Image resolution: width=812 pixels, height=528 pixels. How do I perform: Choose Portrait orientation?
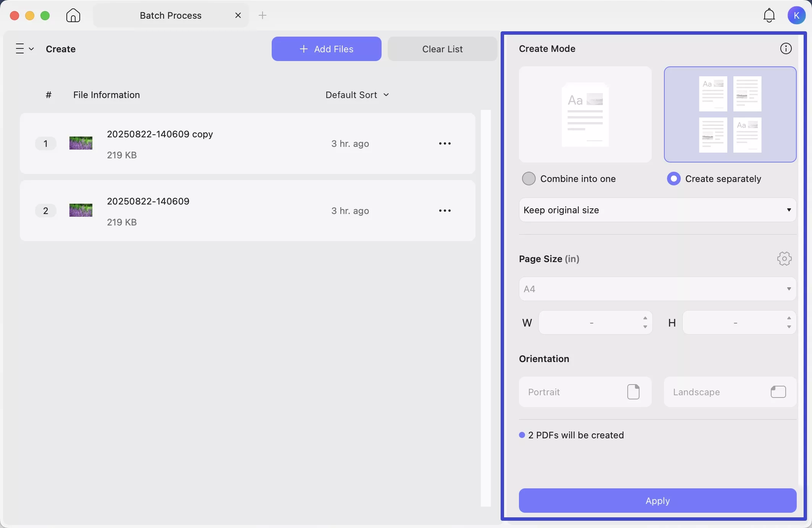point(585,392)
